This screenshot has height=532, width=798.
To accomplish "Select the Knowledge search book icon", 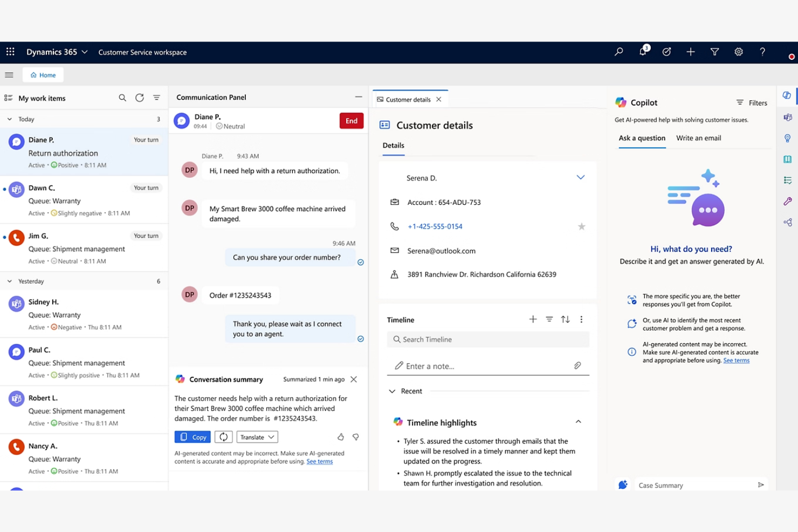I will pyautogui.click(x=787, y=159).
